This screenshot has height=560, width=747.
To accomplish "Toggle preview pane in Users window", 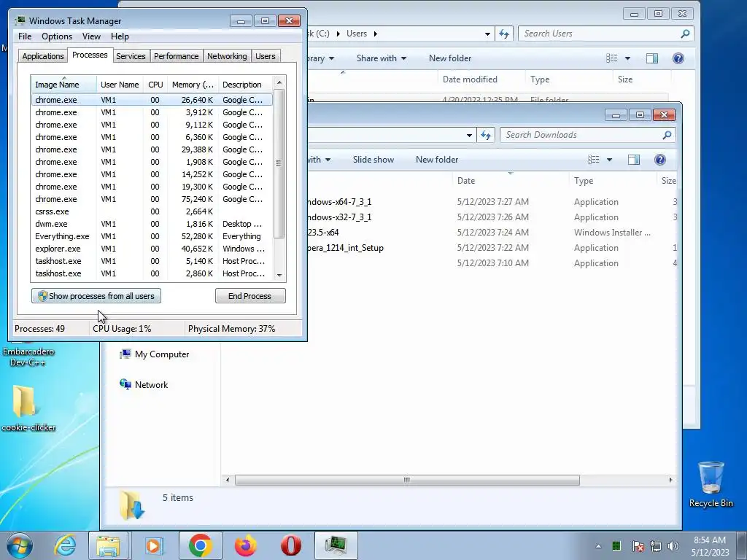I will [651, 58].
